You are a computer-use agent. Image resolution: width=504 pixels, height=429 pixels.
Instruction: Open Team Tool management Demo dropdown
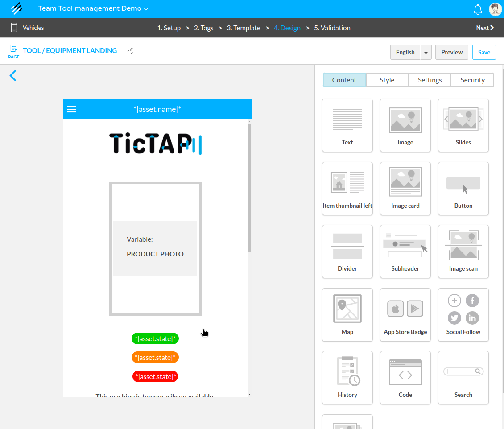pyautogui.click(x=93, y=8)
